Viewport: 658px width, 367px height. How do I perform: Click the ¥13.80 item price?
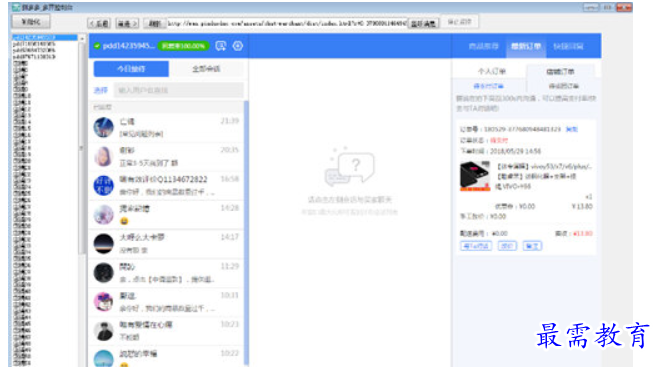coord(582,206)
